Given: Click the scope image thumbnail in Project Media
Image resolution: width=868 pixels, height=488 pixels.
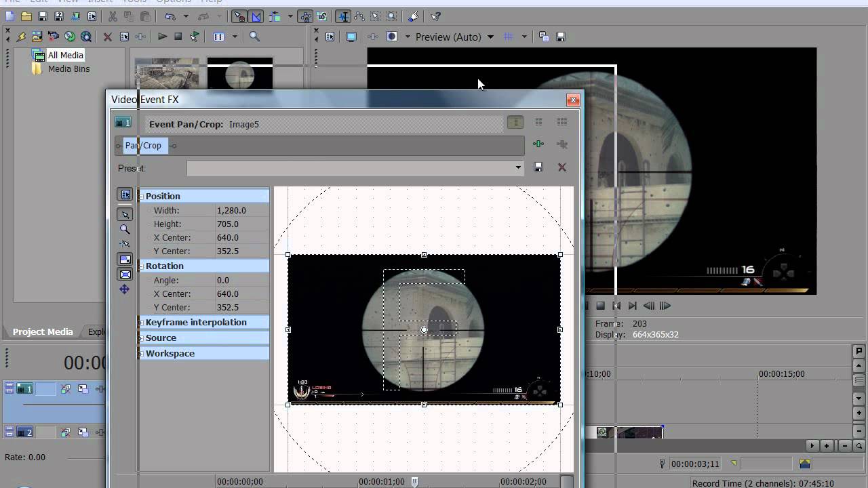Looking at the screenshot, I should (239, 75).
